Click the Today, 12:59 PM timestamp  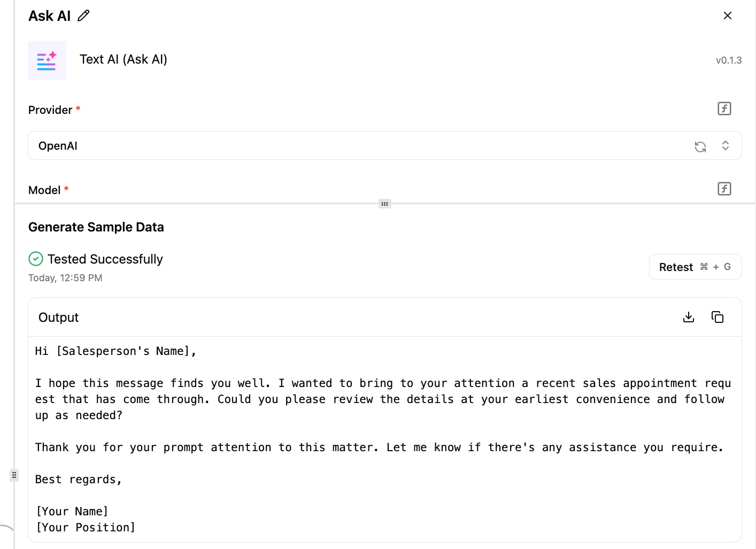(x=65, y=278)
